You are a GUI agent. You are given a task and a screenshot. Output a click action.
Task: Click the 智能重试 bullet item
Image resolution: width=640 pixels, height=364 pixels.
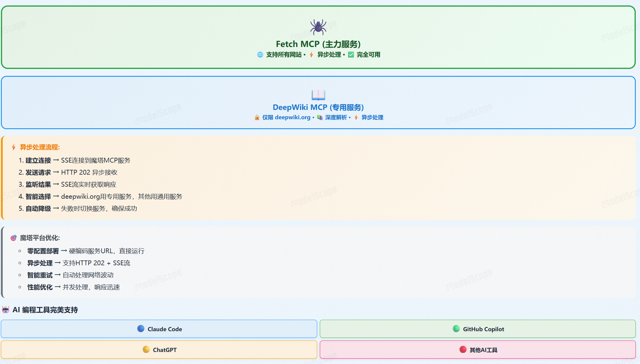(x=70, y=275)
